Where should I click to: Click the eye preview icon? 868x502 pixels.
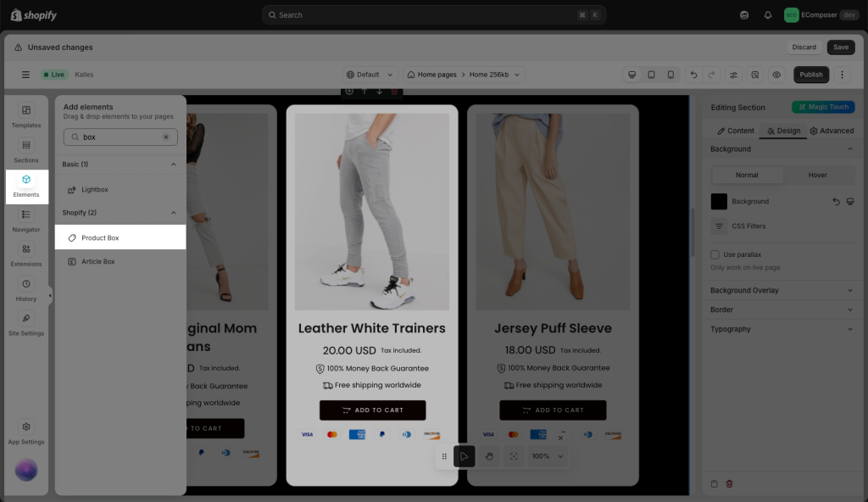[776, 75]
